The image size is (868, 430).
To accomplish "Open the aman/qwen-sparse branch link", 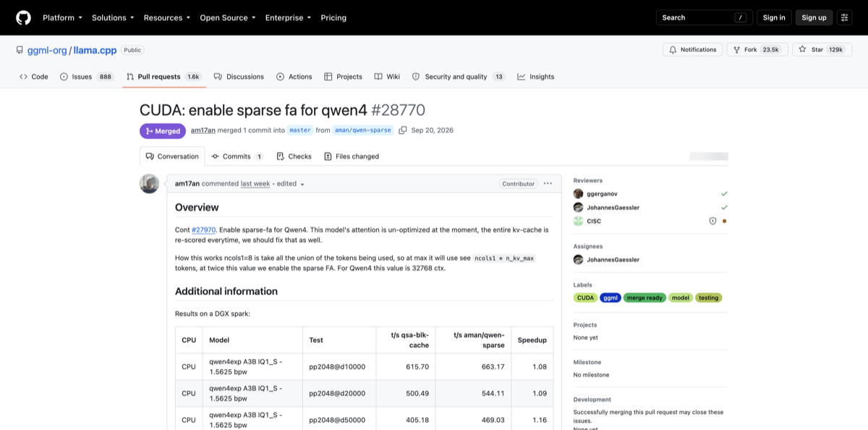I will coord(364,130).
